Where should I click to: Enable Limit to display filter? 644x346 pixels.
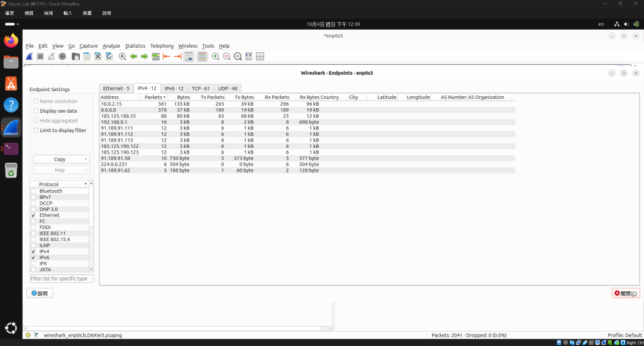(x=36, y=130)
